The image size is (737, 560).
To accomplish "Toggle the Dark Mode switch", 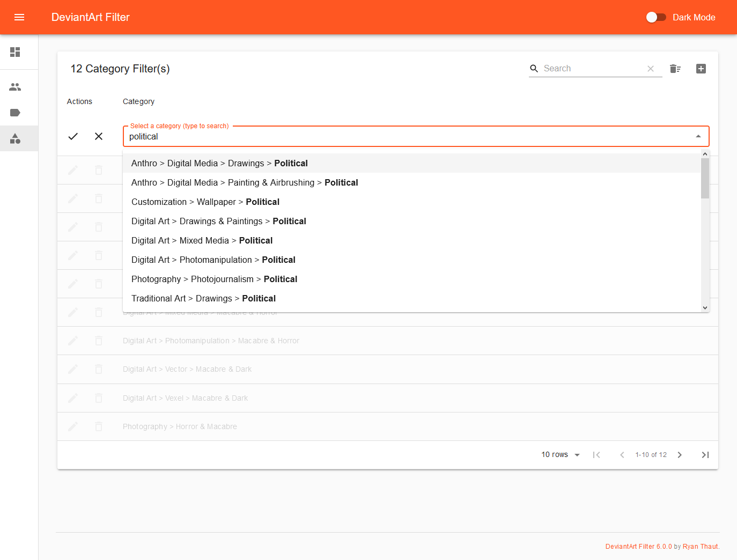I will pos(655,17).
